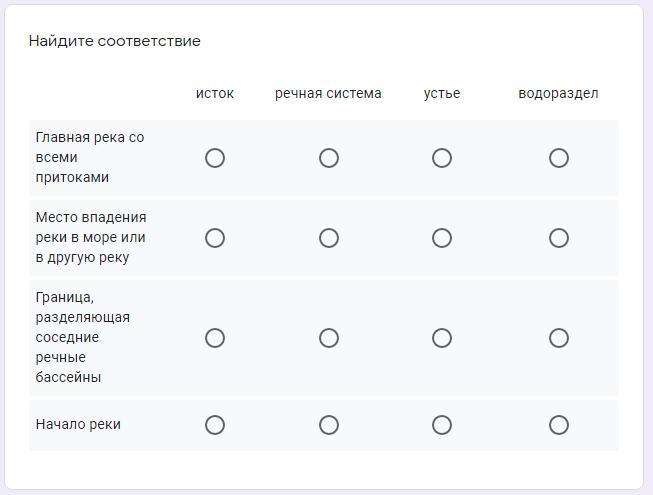The height and width of the screenshot is (495, 653).
Task: Pick 'водораздел' for 'Начало реки'
Action: tap(558, 425)
